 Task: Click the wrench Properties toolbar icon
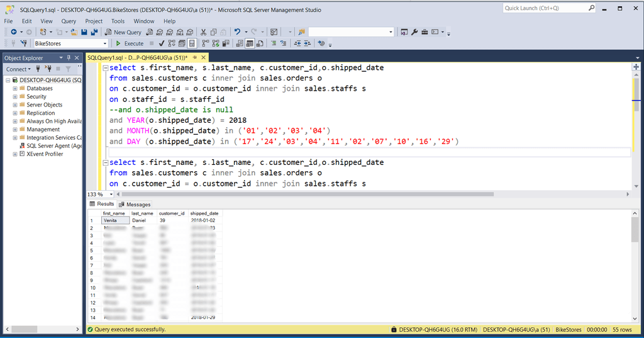pos(414,32)
